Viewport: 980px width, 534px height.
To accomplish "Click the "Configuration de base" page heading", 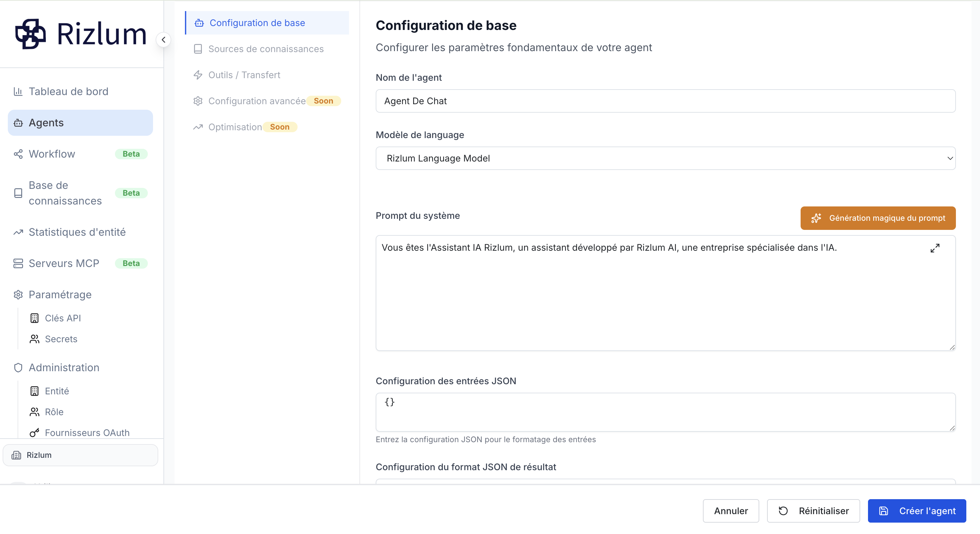I will [x=446, y=25].
